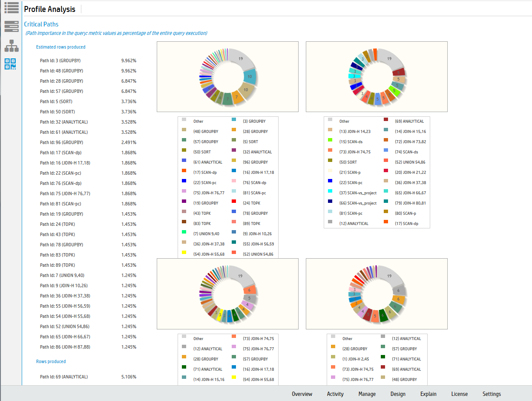
Task: Click the (69) ANALYTICAL legend color swatch
Action: [x=386, y=121]
